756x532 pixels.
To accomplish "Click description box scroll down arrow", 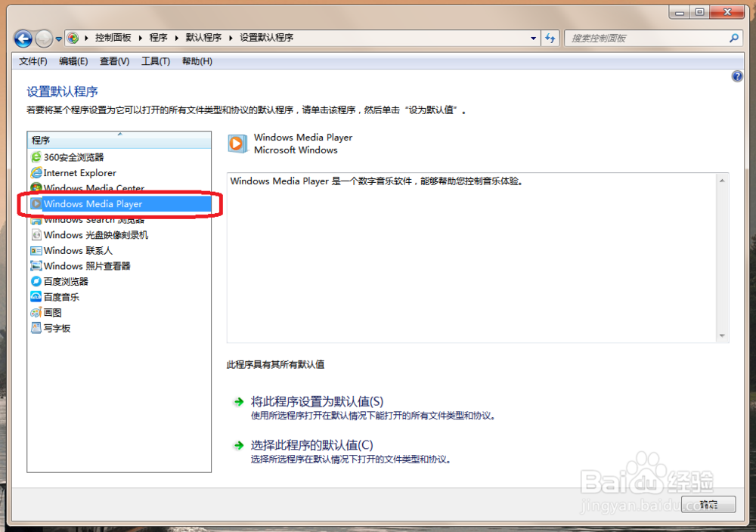I will coord(722,336).
